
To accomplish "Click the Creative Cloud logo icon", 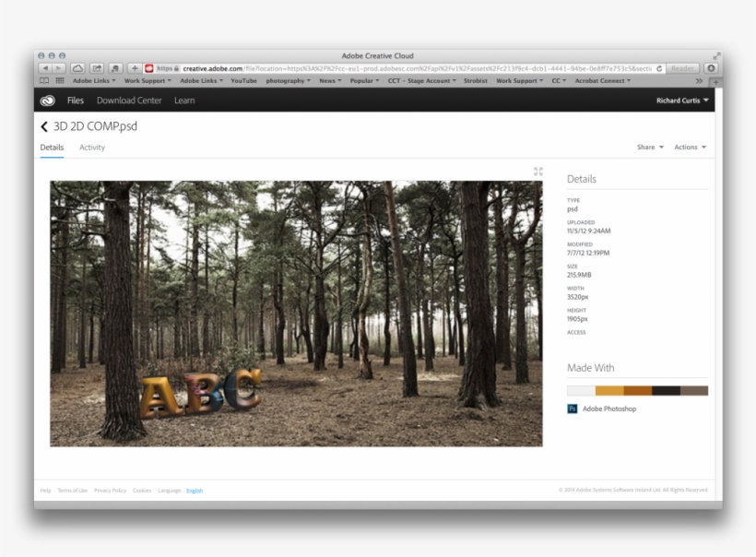I will 48,101.
